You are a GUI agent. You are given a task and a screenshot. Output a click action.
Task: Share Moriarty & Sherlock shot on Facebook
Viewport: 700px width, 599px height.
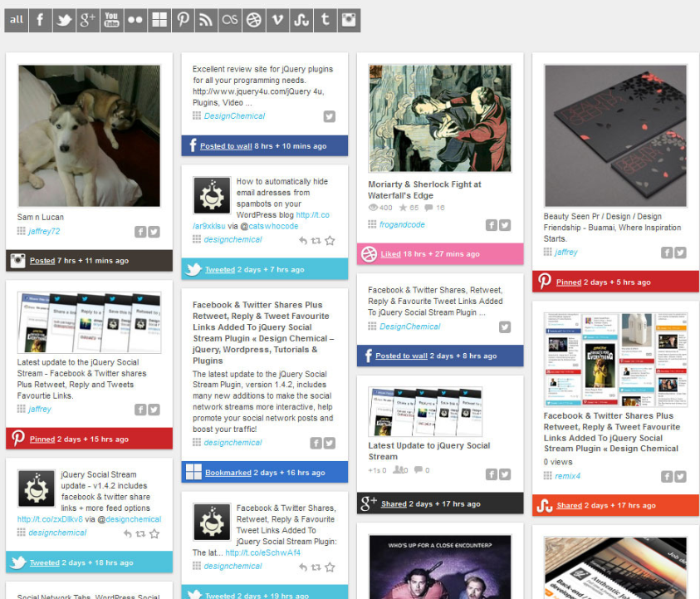tap(492, 225)
